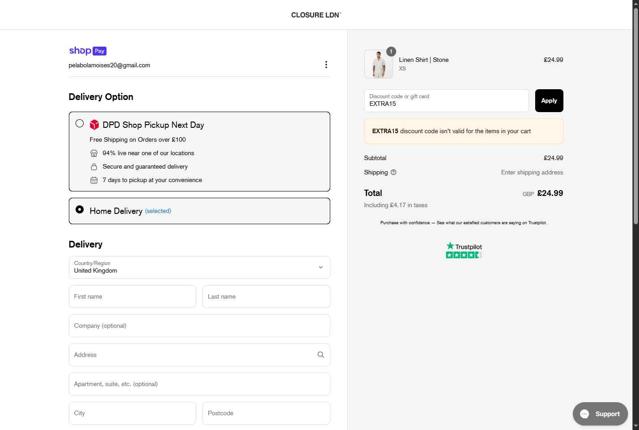The width and height of the screenshot is (639, 430).
Task: Focus the First name field
Action: pyautogui.click(x=132, y=296)
